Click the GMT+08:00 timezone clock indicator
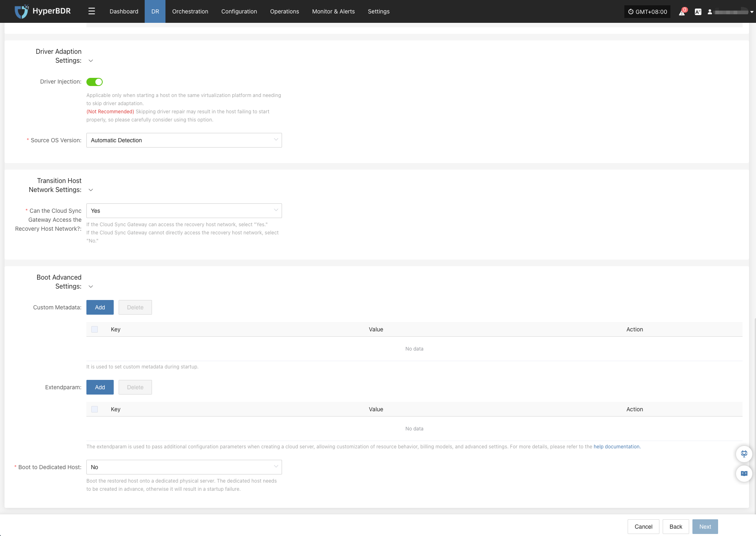Viewport: 756px width, 536px height. point(647,12)
